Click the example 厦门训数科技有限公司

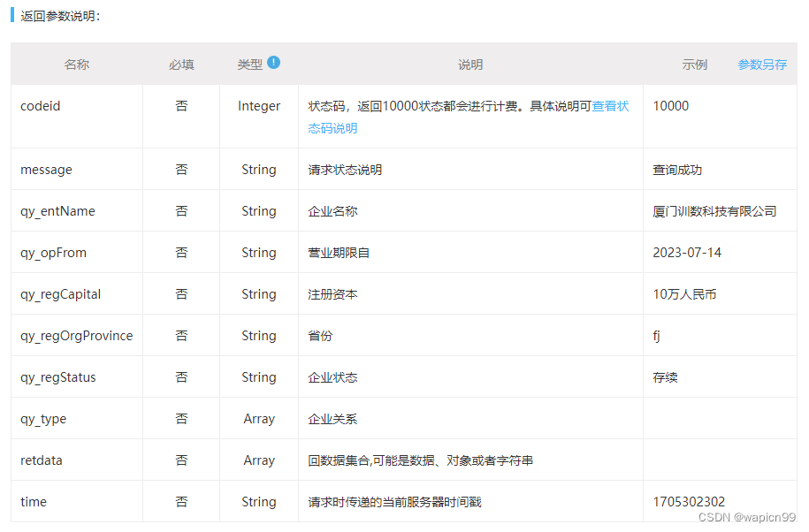(x=714, y=211)
